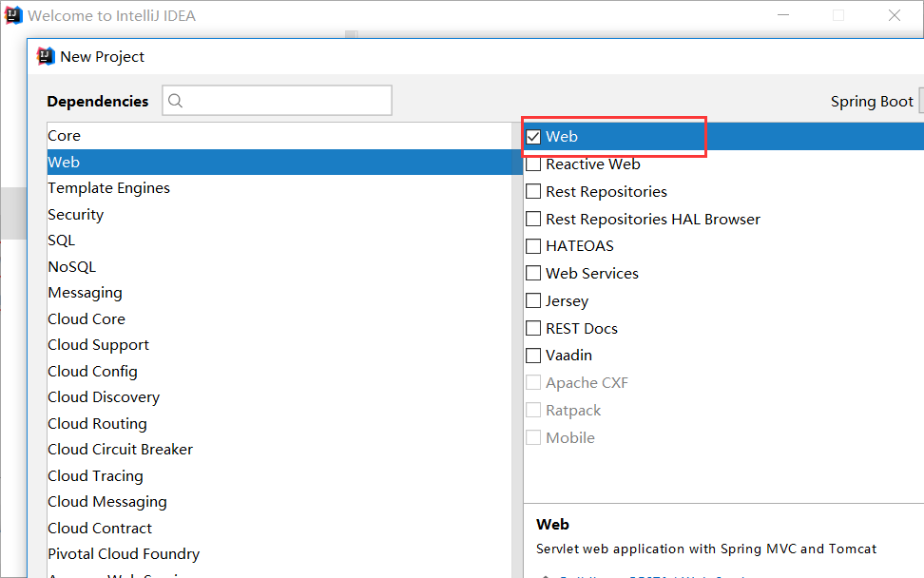
Task: Choose the Cloud Routing category
Action: click(x=280, y=424)
